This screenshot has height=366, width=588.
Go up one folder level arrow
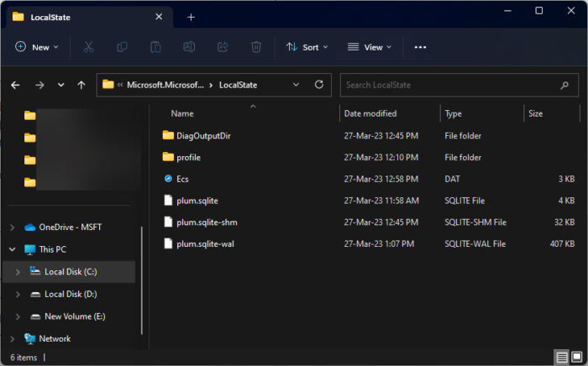coord(81,85)
